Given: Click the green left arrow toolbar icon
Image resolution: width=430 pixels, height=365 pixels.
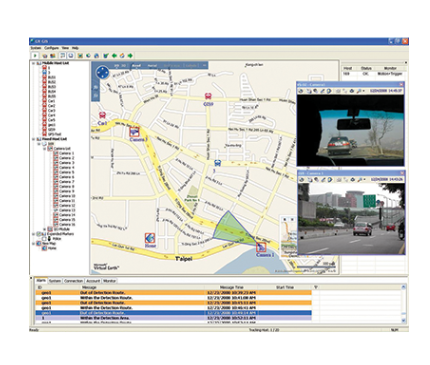Looking at the screenshot, I should pyautogui.click(x=114, y=56).
